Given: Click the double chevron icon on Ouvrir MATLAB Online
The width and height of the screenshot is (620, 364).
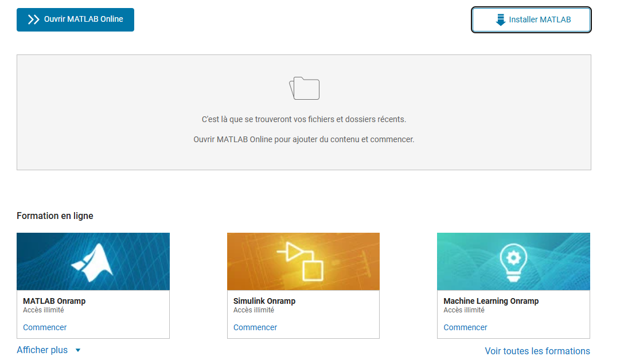Looking at the screenshot, I should click(x=33, y=19).
